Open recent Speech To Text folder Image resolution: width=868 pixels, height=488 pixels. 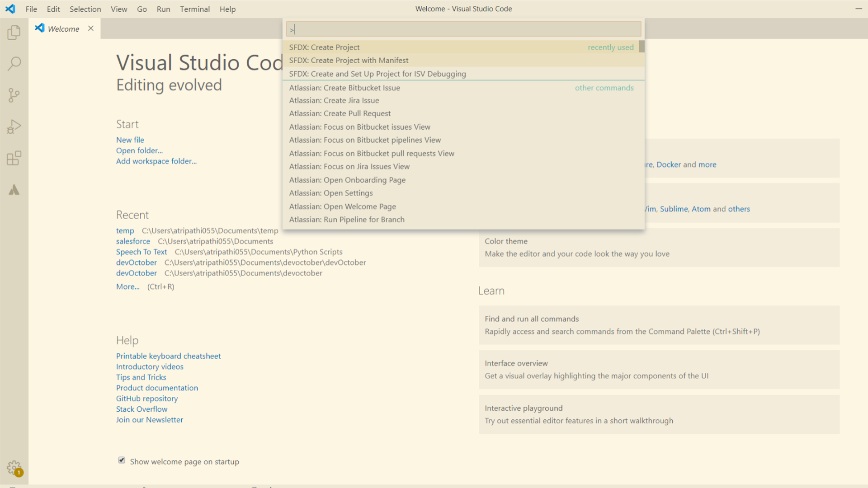coord(142,252)
